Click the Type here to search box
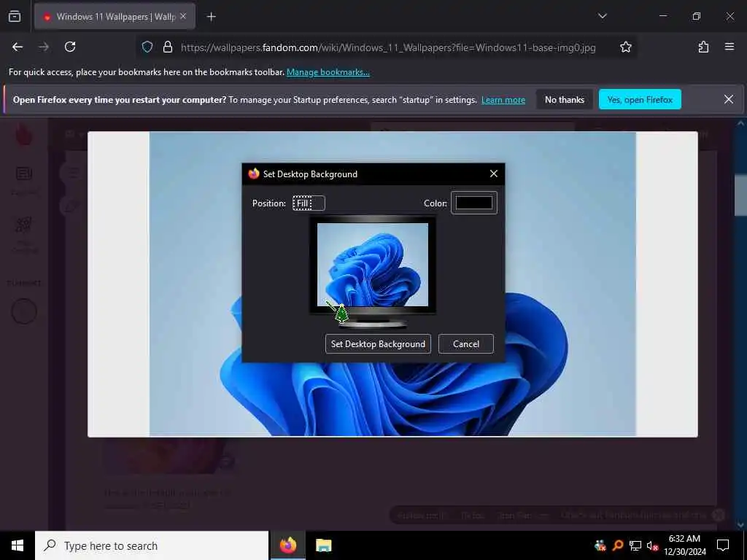This screenshot has height=560, width=747. click(152, 545)
